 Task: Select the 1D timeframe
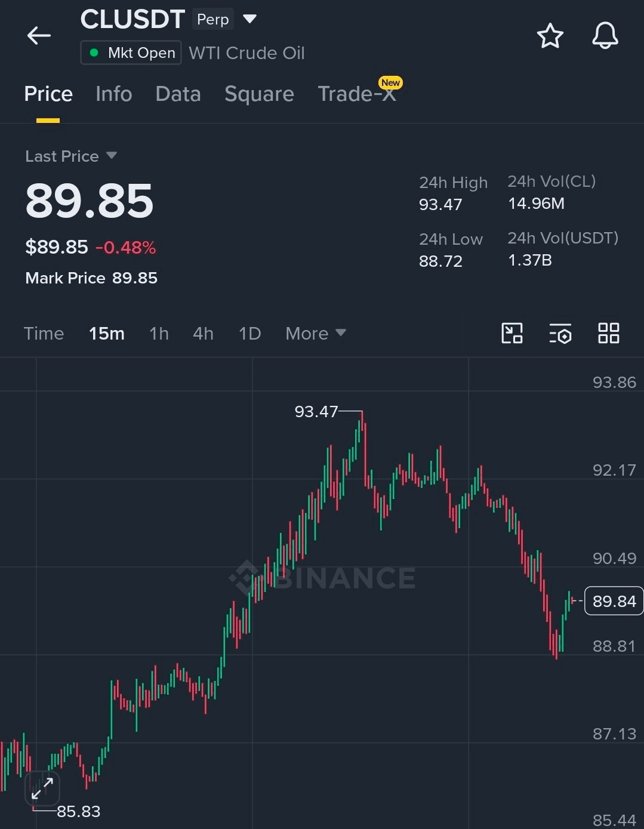pyautogui.click(x=249, y=334)
